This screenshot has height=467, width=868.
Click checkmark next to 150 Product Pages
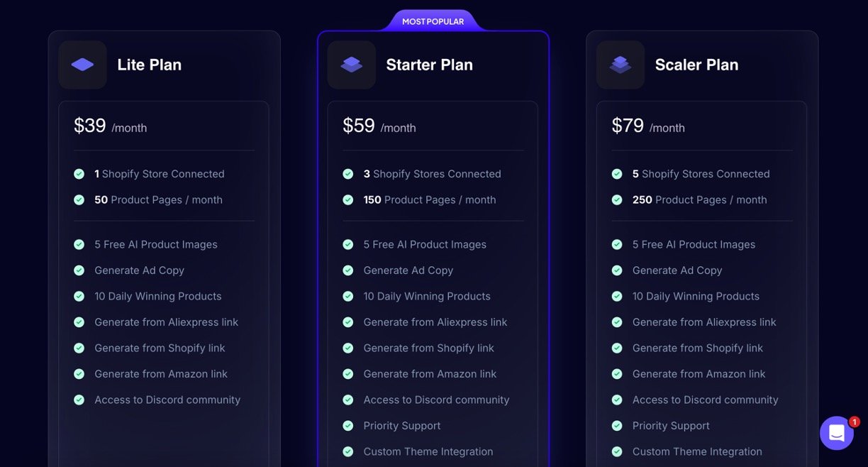(x=348, y=200)
